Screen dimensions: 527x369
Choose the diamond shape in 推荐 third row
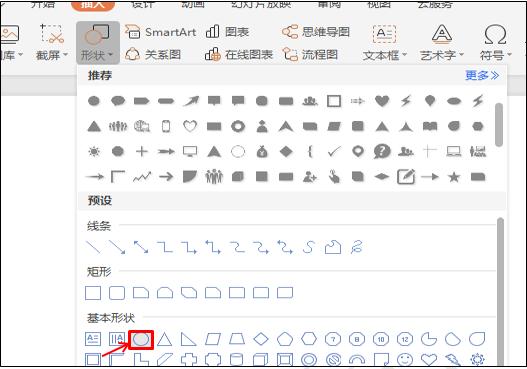click(286, 152)
